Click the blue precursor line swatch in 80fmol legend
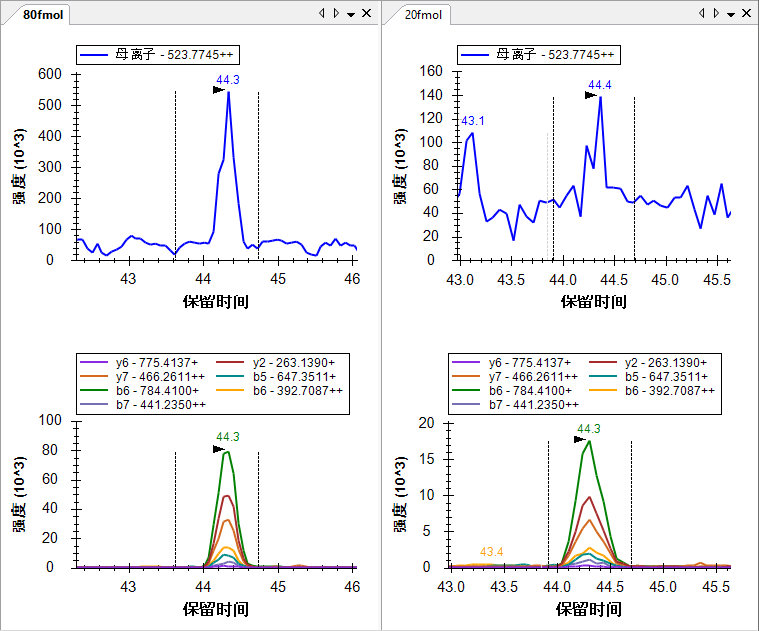759x631 pixels. (94, 55)
